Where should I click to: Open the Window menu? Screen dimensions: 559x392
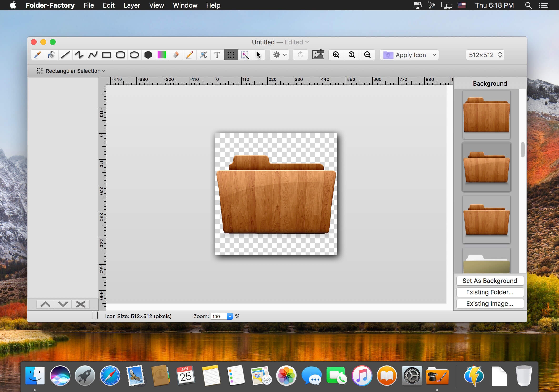(185, 5)
